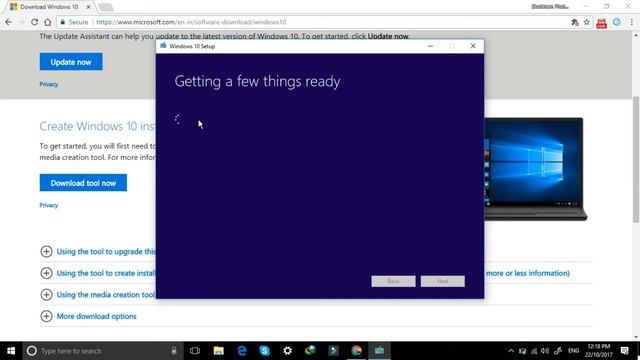Viewport: 640px width, 360px height.
Task: Click the Download tool now button
Action: click(83, 183)
